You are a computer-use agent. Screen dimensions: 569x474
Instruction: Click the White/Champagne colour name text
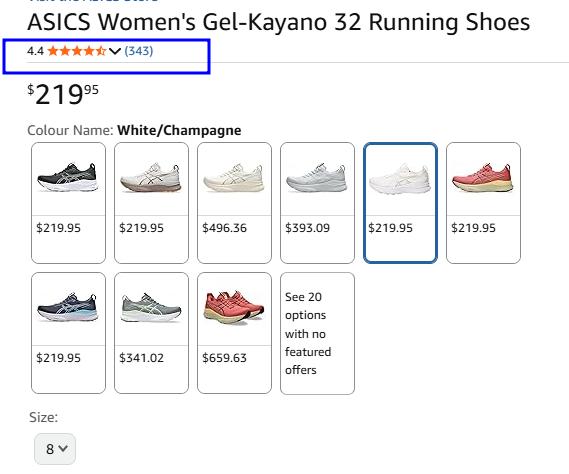[179, 130]
